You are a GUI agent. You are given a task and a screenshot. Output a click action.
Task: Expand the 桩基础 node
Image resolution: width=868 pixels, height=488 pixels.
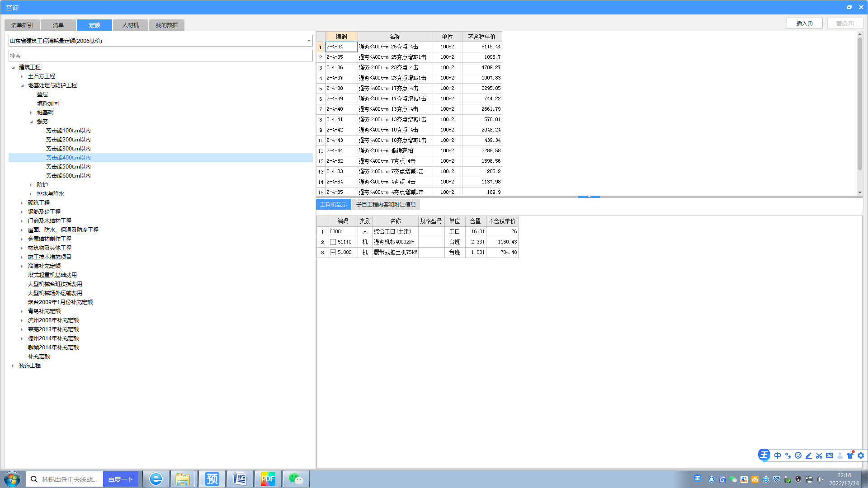[x=31, y=113]
